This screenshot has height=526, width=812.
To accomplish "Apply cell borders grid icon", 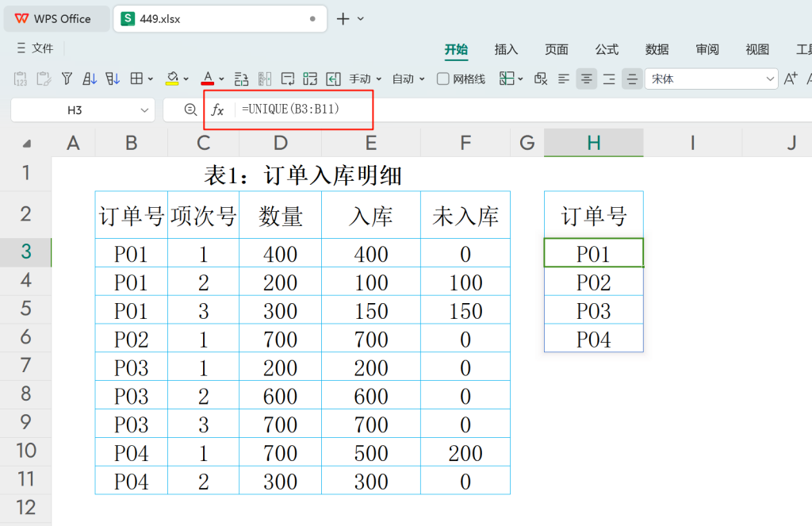I will click(x=136, y=79).
